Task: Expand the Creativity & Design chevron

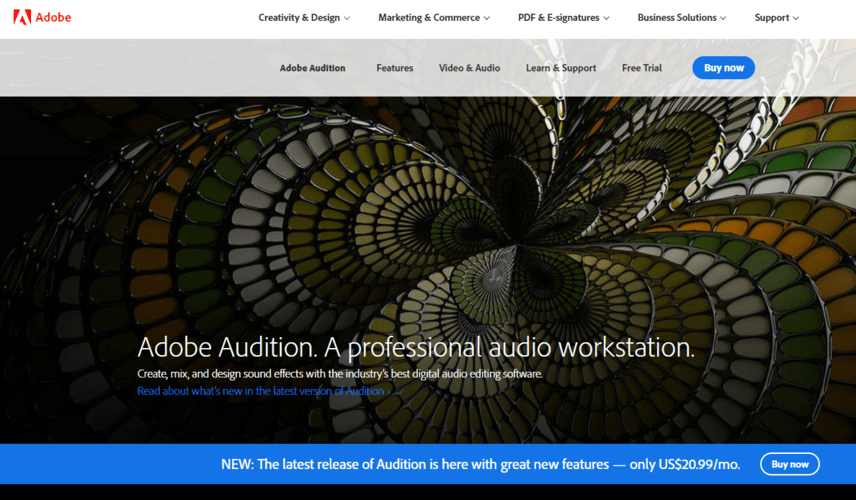Action: coord(347,18)
